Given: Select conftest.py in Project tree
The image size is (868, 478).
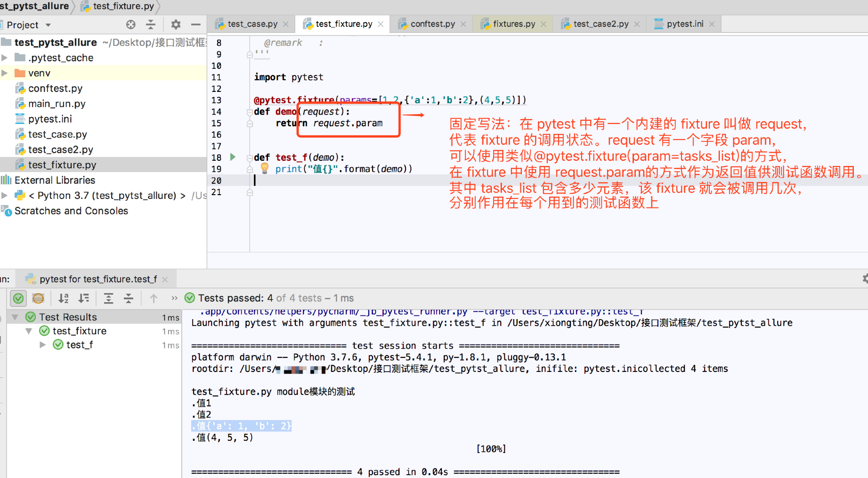Looking at the screenshot, I should click(x=103, y=88).
